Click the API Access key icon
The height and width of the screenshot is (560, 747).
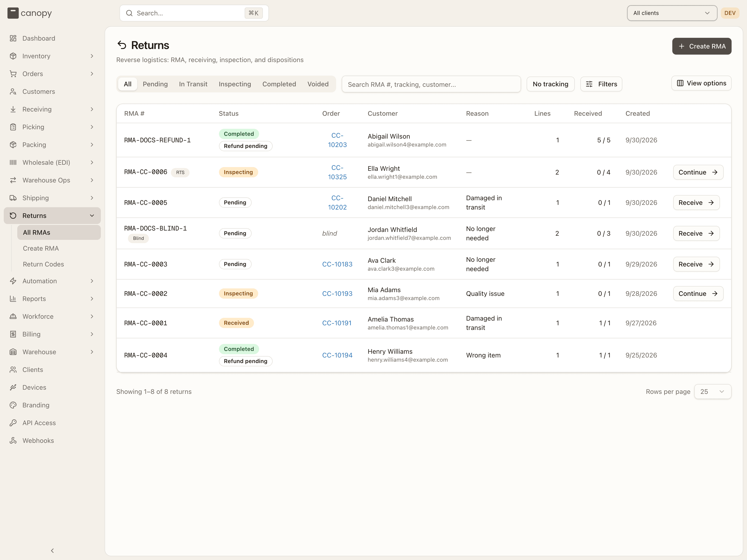[x=13, y=423]
